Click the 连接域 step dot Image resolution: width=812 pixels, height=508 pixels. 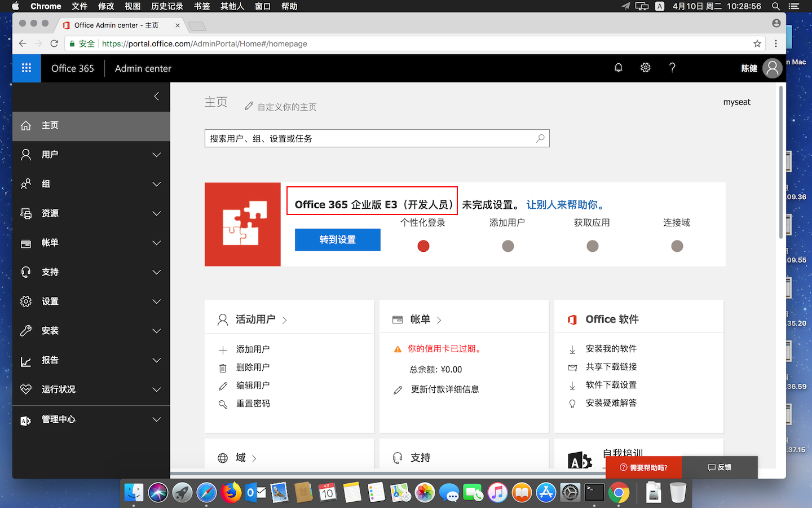[x=677, y=246]
